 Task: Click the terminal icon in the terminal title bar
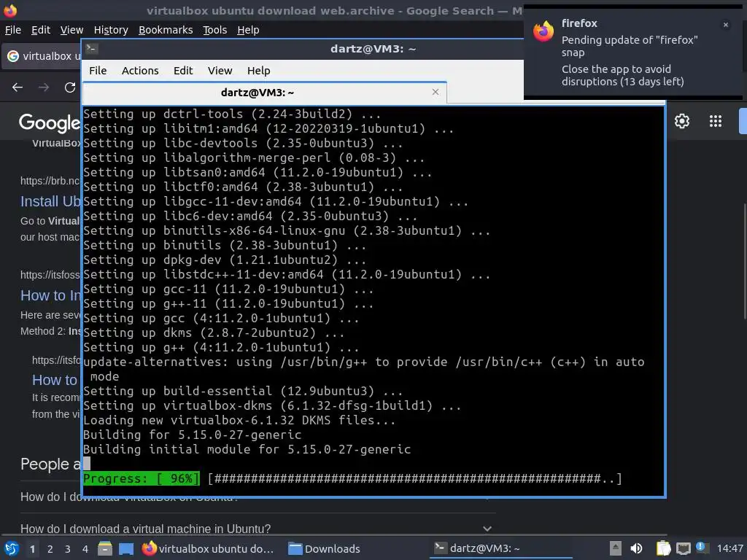pos(92,49)
